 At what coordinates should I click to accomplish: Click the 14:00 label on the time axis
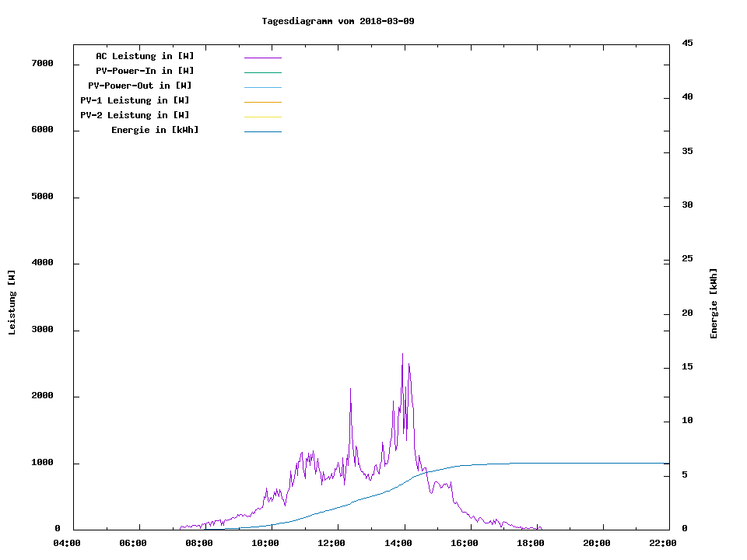click(398, 544)
